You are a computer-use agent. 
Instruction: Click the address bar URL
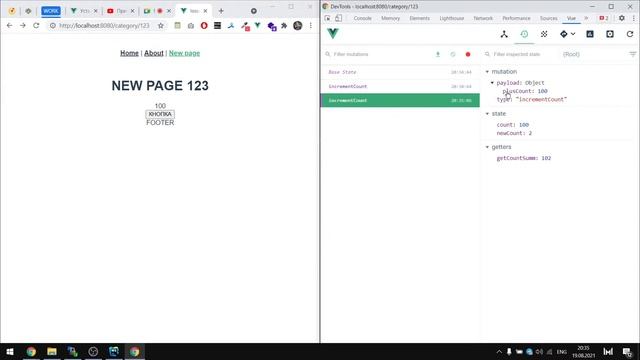(x=104, y=26)
